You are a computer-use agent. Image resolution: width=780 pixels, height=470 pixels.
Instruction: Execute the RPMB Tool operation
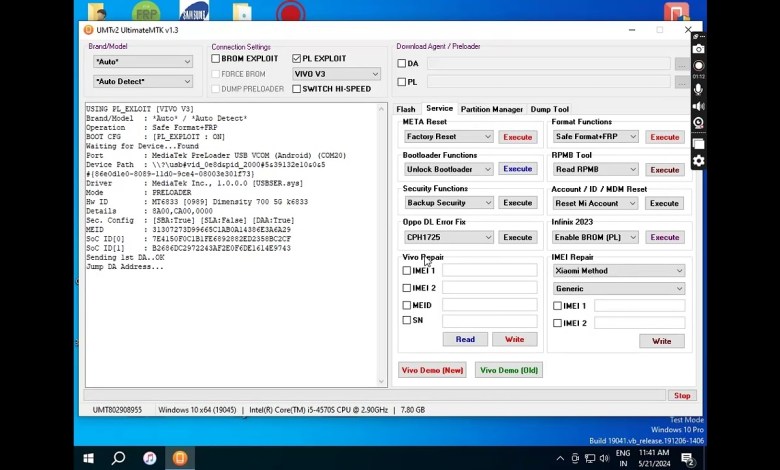(665, 170)
